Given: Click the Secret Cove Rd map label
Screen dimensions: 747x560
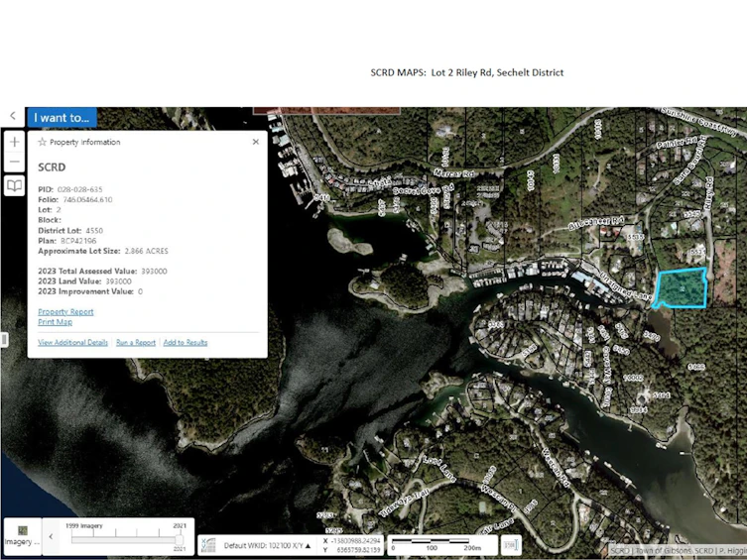Looking at the screenshot, I should tap(424, 190).
